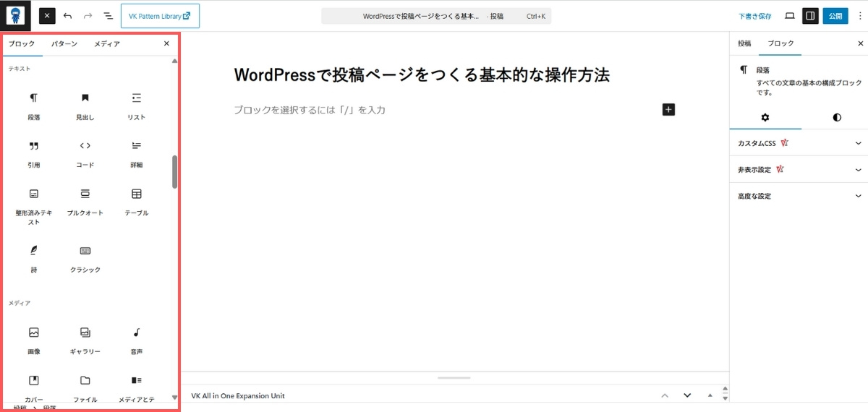The height and width of the screenshot is (412, 868).
Task: Click the meta box resize handle bar
Action: click(454, 377)
